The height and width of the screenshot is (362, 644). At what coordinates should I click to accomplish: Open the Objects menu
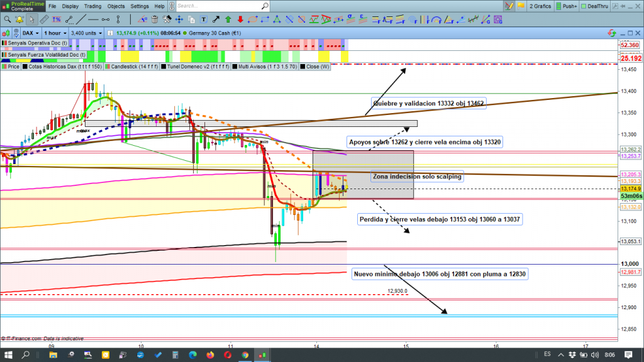click(x=116, y=6)
